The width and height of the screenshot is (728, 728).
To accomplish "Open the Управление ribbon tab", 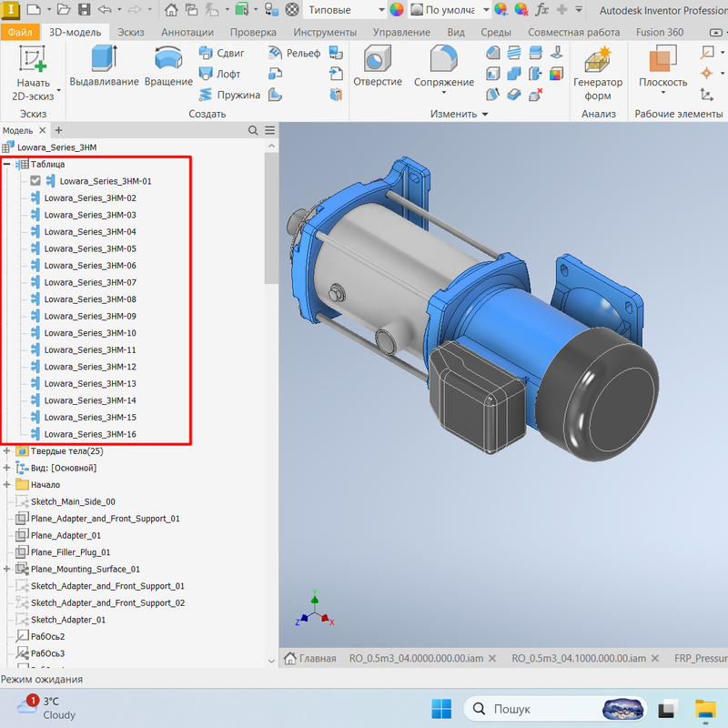I will [x=401, y=32].
